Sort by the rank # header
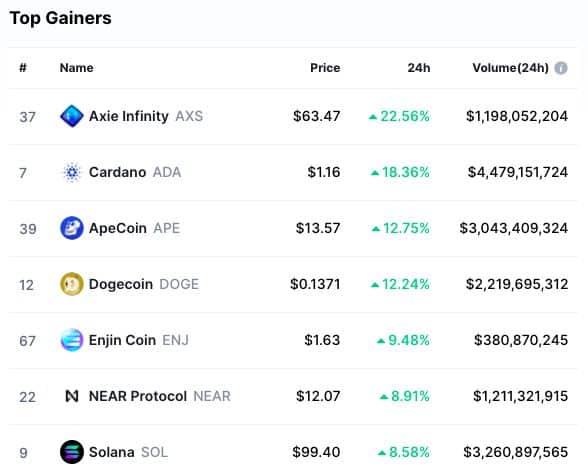This screenshot has height=471, width=588. click(x=23, y=68)
